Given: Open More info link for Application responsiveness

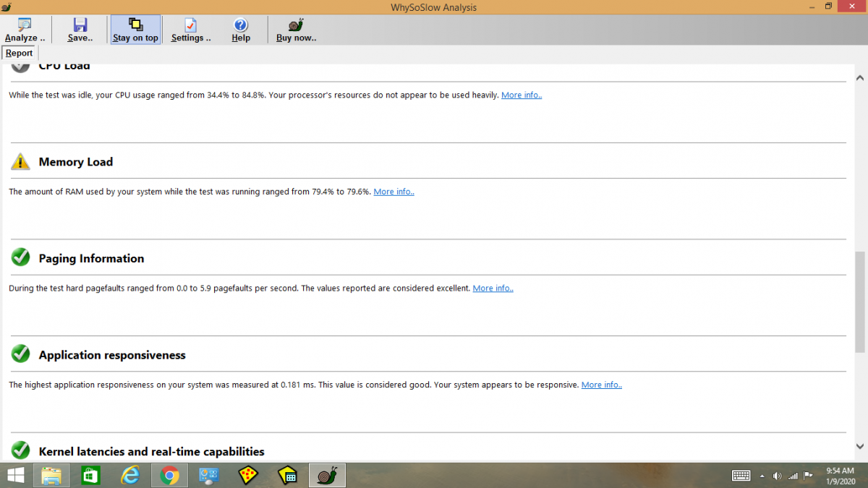Looking at the screenshot, I should (602, 385).
